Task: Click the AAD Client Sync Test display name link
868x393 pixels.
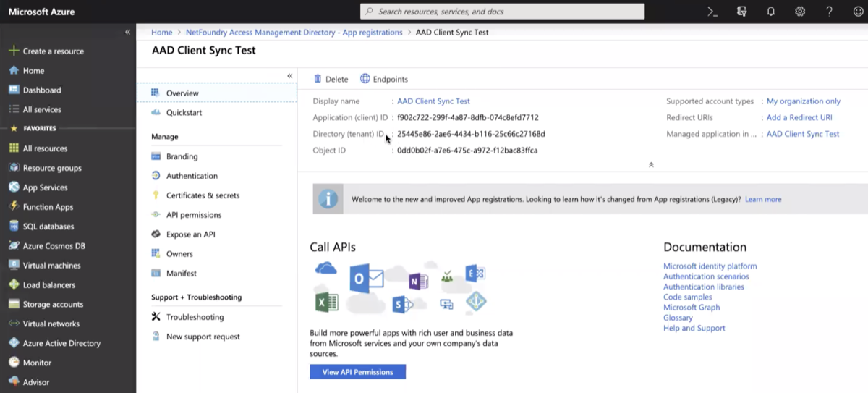Action: [433, 101]
